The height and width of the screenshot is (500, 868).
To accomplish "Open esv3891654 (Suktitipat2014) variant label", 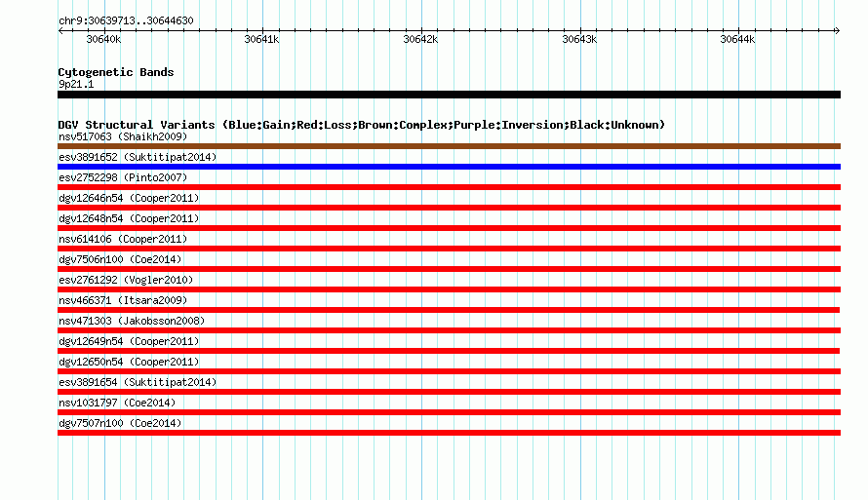I will click(138, 382).
